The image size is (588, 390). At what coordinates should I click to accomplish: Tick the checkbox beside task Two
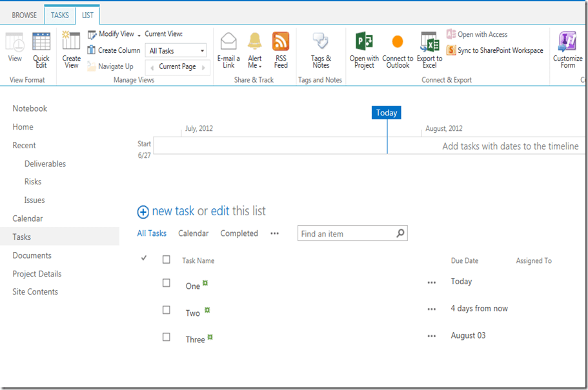pyautogui.click(x=167, y=310)
